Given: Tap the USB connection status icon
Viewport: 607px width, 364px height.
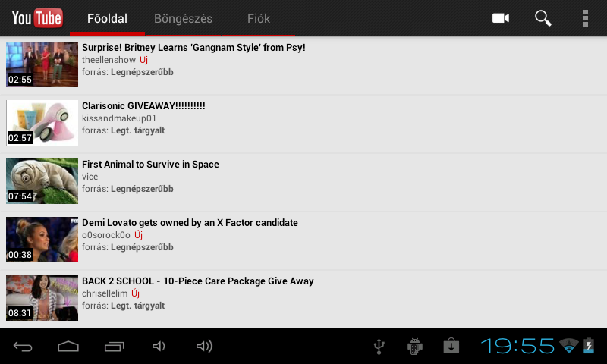Looking at the screenshot, I should 379,347.
